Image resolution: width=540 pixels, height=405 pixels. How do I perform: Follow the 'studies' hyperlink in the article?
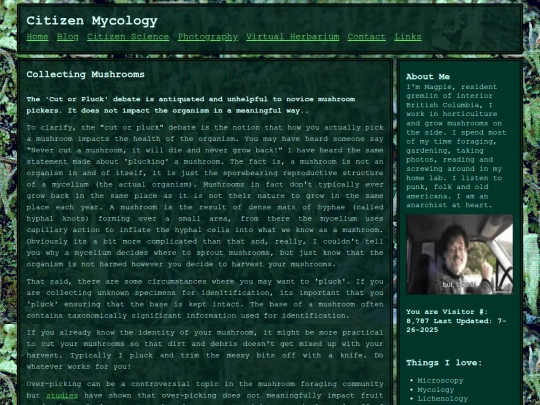(62, 395)
